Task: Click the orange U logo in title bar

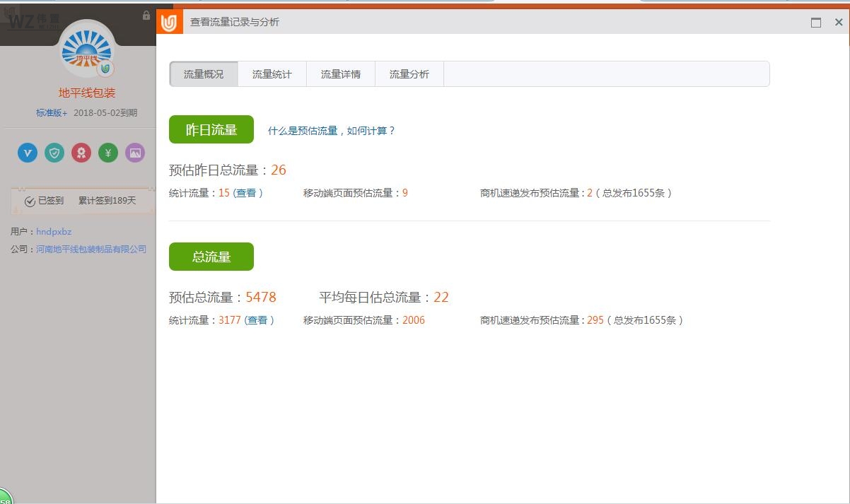Action: click(169, 23)
